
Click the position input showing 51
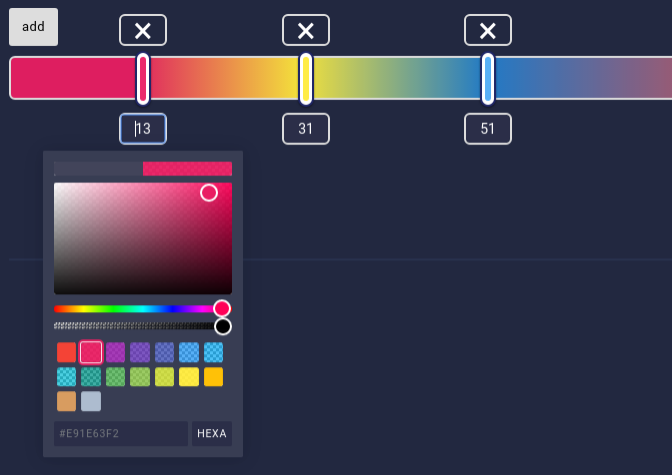pyautogui.click(x=488, y=129)
